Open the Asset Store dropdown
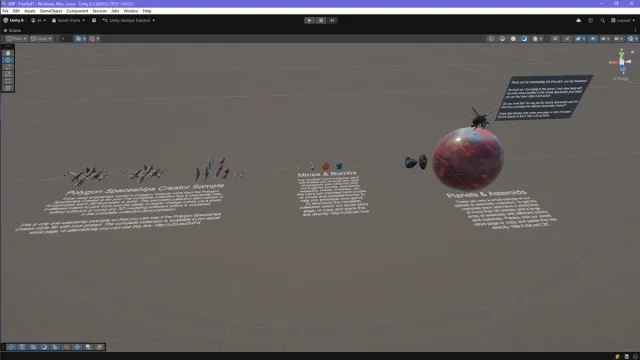The width and height of the screenshot is (640, 360). (68, 20)
